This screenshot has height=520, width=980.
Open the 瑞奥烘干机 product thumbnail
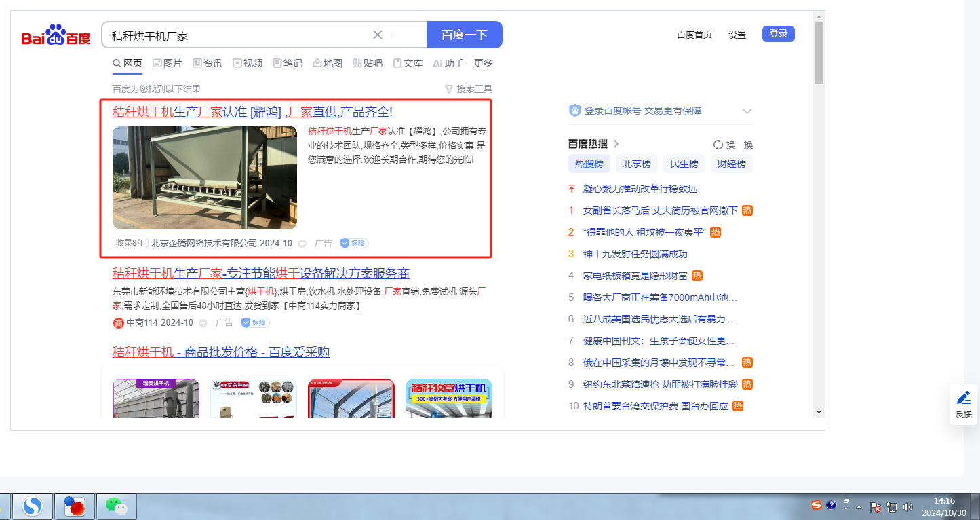point(156,398)
